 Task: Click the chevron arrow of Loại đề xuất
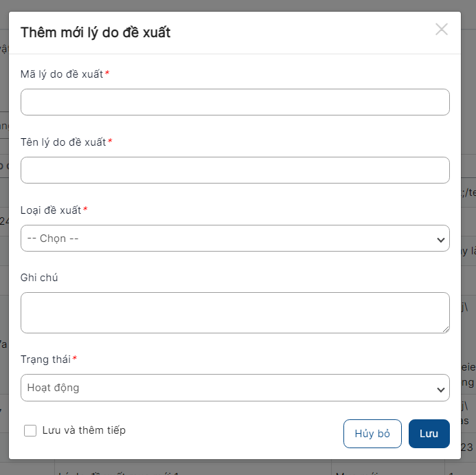(x=440, y=239)
